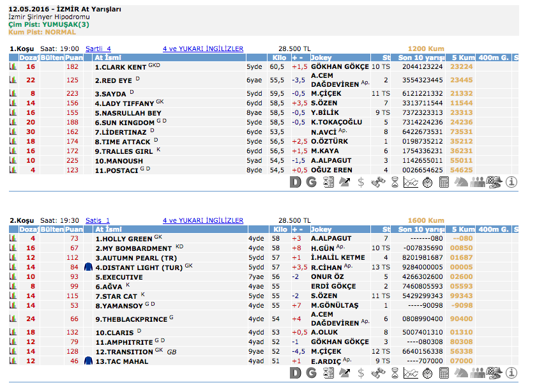This screenshot has height=392, width=537.
Task: Click the large G icon under race 1
Action: tap(312, 183)
